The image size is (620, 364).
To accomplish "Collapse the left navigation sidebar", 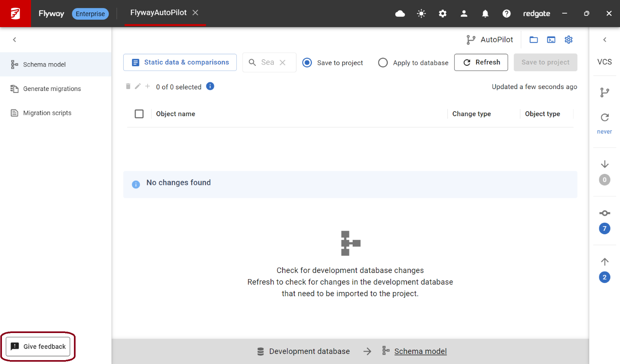I will tap(15, 39).
